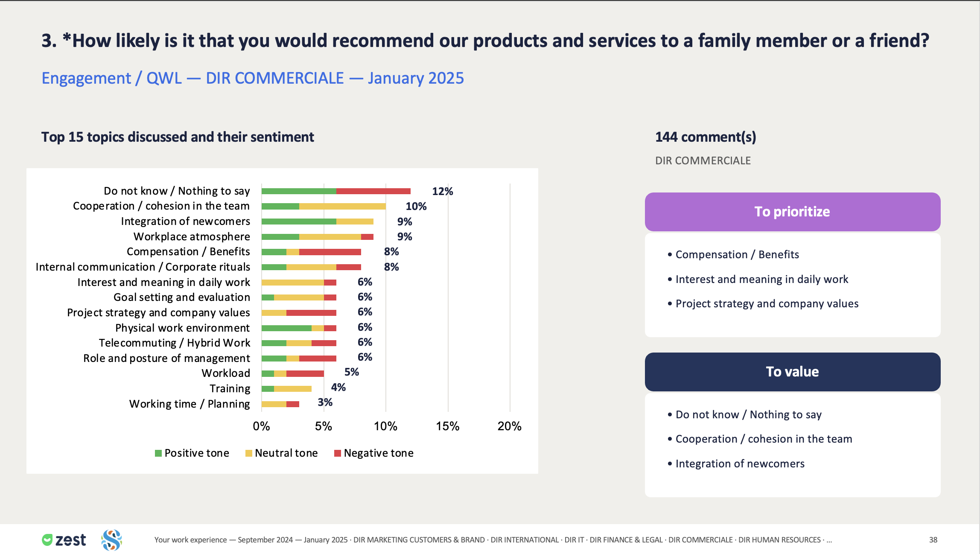
Task: Select Compensation / Benefits in prioritize list
Action: (x=737, y=254)
